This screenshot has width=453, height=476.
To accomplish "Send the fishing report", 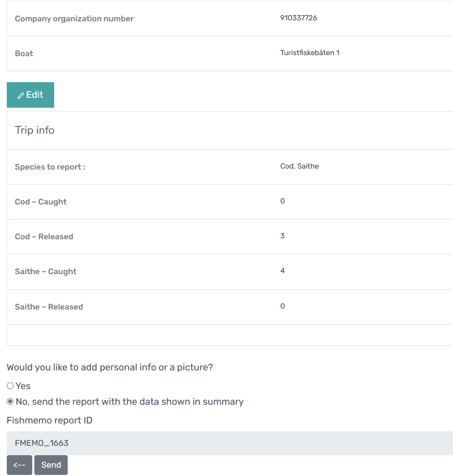I will pos(51,465).
